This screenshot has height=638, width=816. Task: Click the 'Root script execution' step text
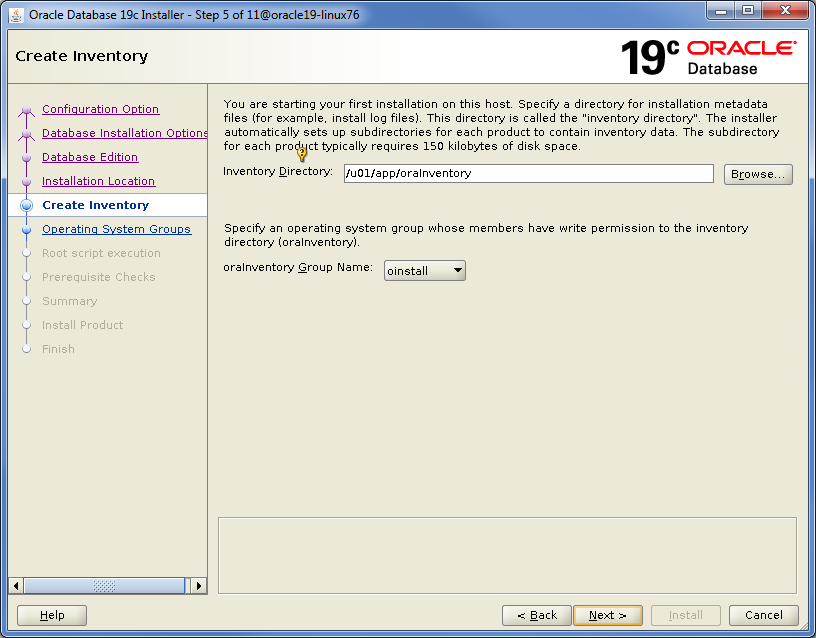pyautogui.click(x=101, y=253)
